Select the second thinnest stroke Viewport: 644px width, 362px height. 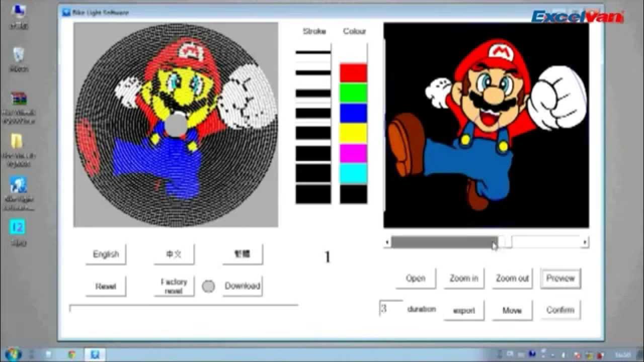coord(313,72)
